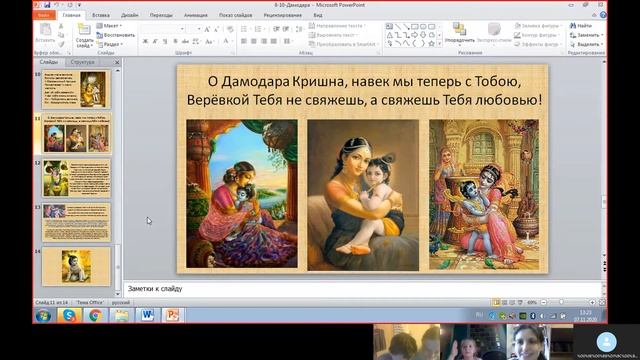Switch to the Insert (Вставка) tab
This screenshot has height=360, width=640.
pyautogui.click(x=101, y=15)
